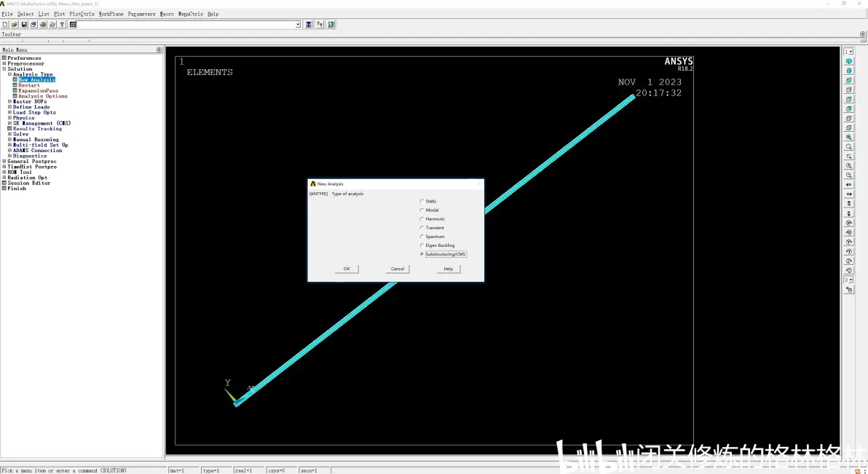Collapse the Main Menu panel icon
Viewport: 868px width, 474px height.
pyautogui.click(x=159, y=50)
